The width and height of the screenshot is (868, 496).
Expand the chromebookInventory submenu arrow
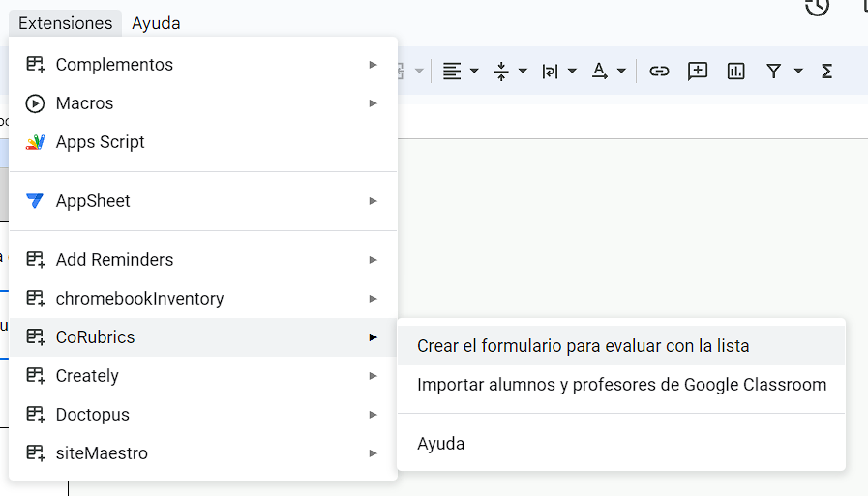pyautogui.click(x=374, y=299)
